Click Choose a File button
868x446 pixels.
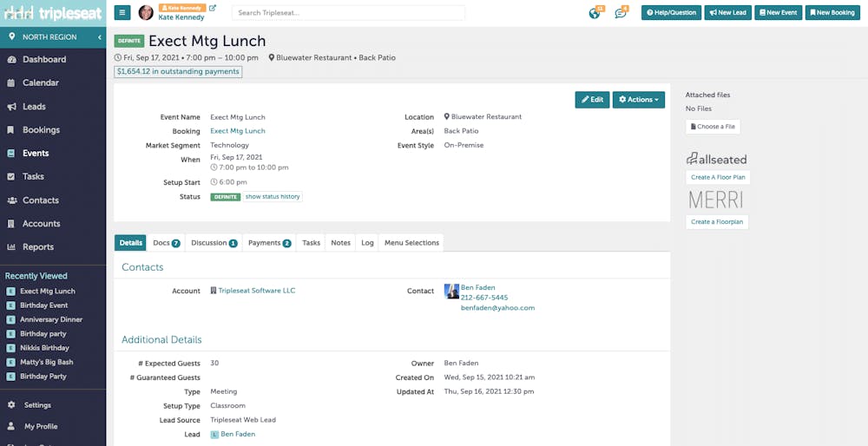(x=713, y=127)
